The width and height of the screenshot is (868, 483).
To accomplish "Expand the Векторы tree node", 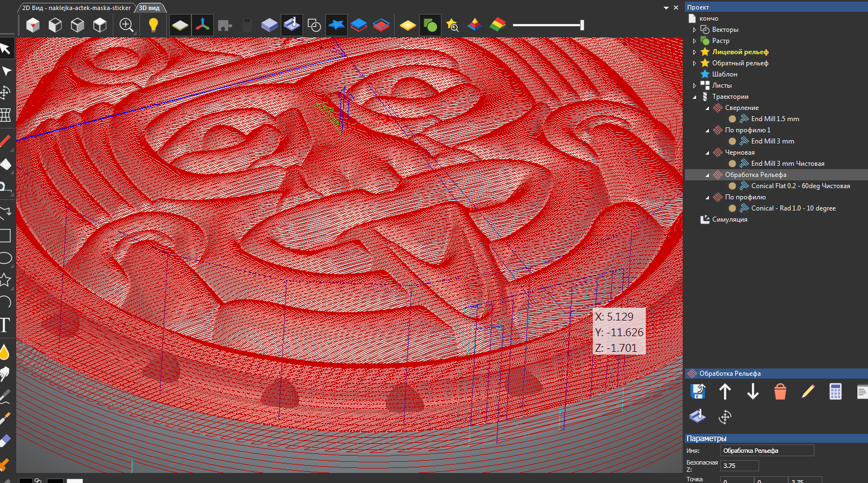I will [694, 30].
